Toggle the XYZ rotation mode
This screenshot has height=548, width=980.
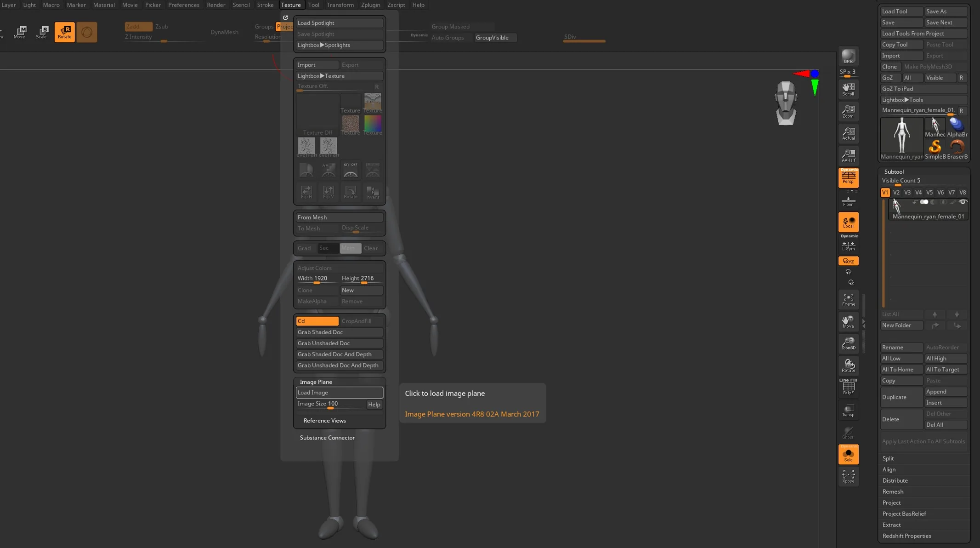[x=848, y=261]
